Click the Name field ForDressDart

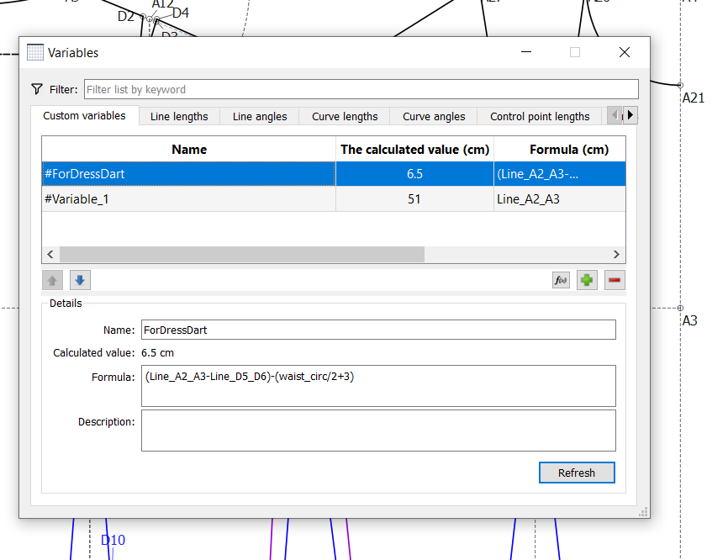tap(378, 330)
